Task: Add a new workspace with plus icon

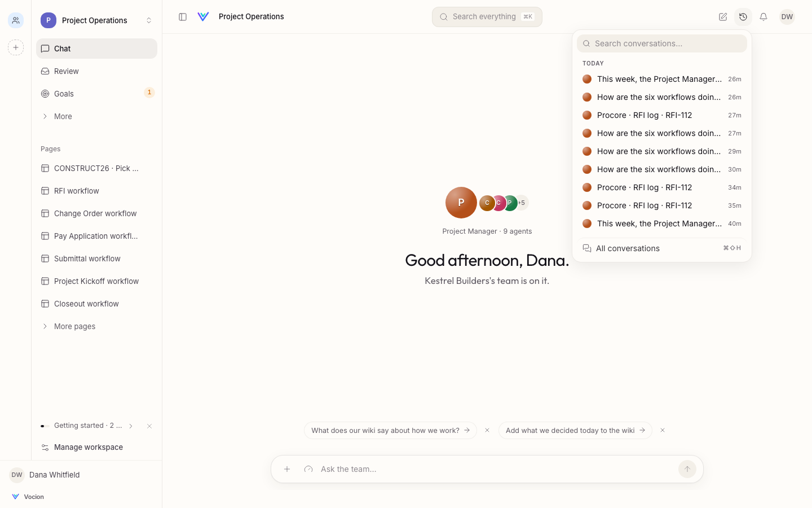Action: tap(16, 47)
